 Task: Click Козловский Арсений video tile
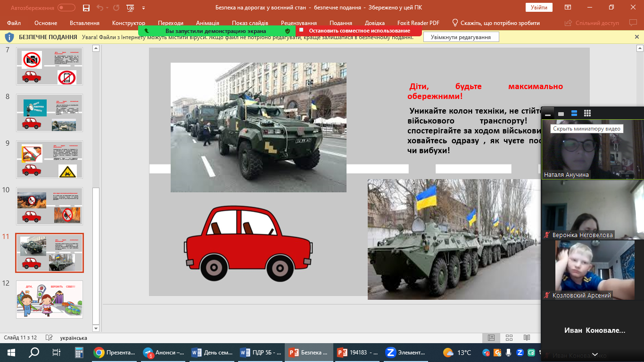pyautogui.click(x=593, y=270)
